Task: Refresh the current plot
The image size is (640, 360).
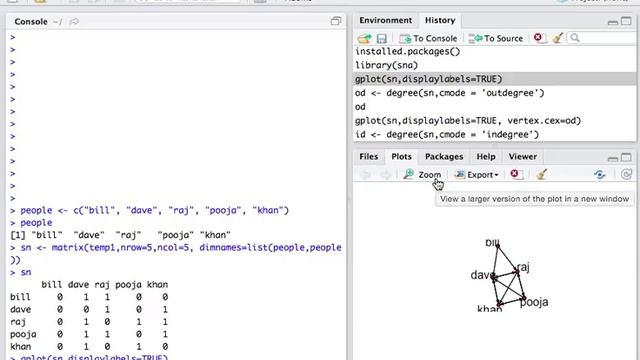Action: click(626, 175)
